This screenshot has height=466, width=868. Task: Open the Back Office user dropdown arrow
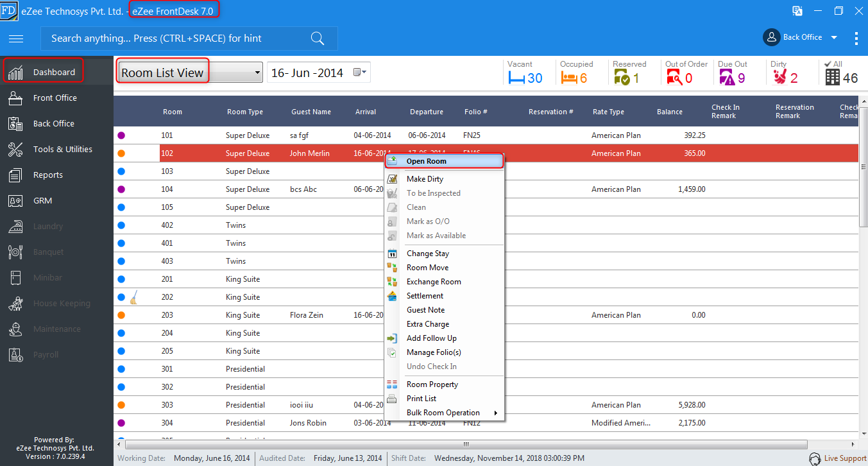click(x=834, y=37)
